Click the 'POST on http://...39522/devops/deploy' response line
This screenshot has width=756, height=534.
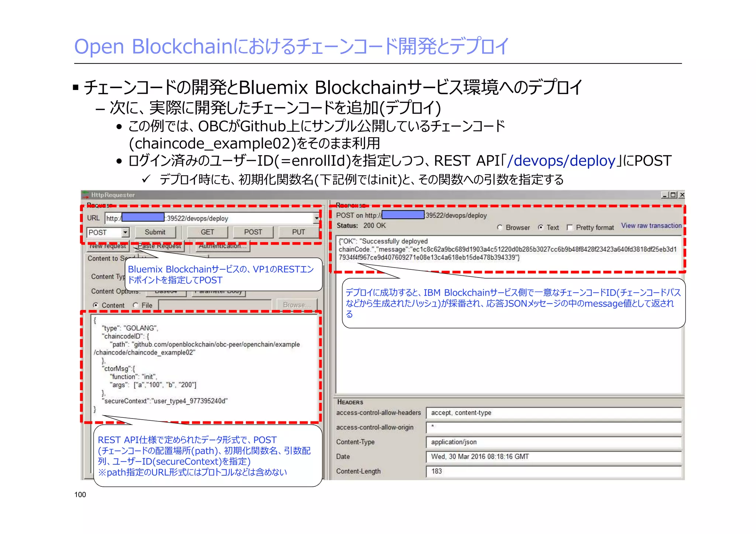point(411,215)
